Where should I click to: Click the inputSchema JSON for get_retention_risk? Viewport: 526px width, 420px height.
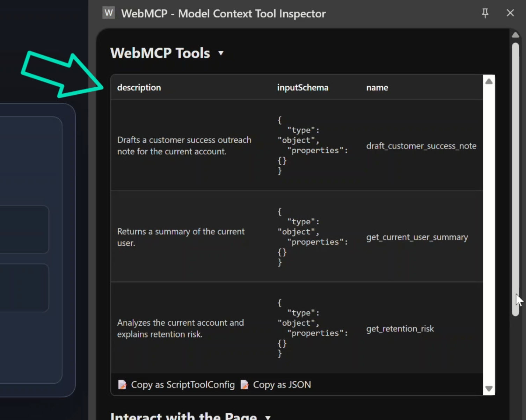click(313, 328)
